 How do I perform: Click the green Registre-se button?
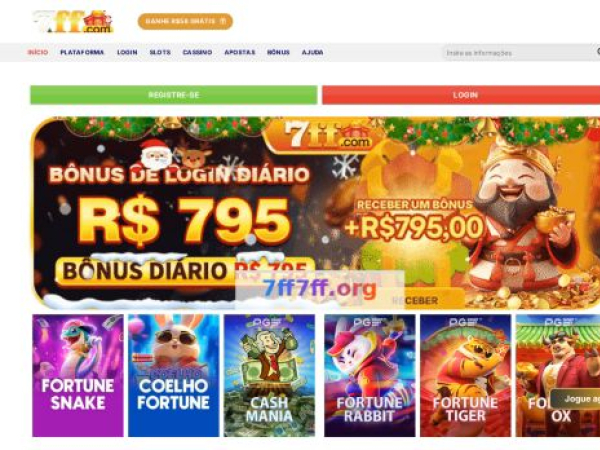[x=174, y=95]
